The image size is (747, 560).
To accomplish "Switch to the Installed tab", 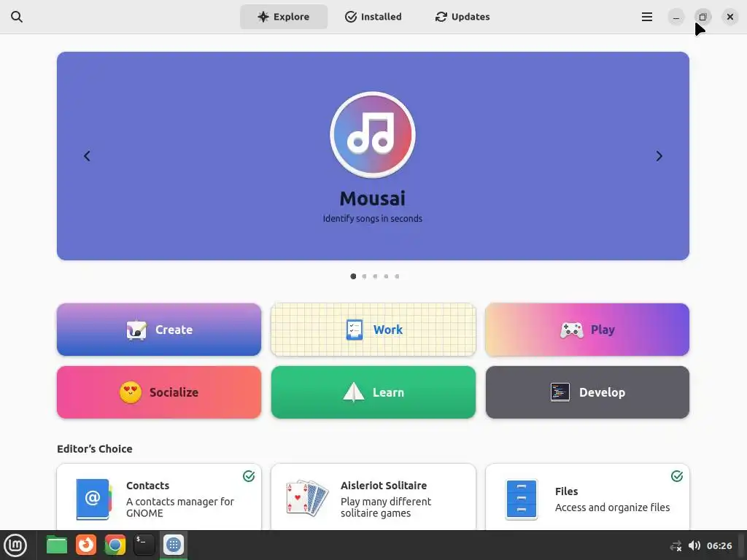I will [x=373, y=17].
